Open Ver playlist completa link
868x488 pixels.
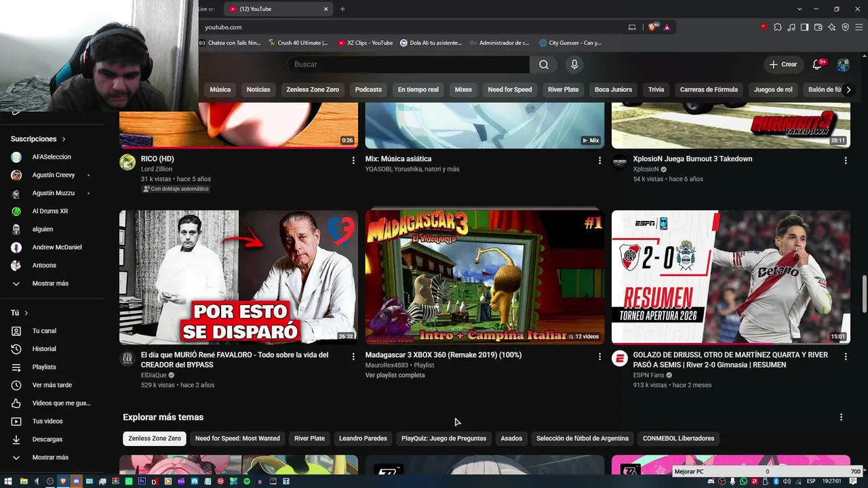[395, 375]
